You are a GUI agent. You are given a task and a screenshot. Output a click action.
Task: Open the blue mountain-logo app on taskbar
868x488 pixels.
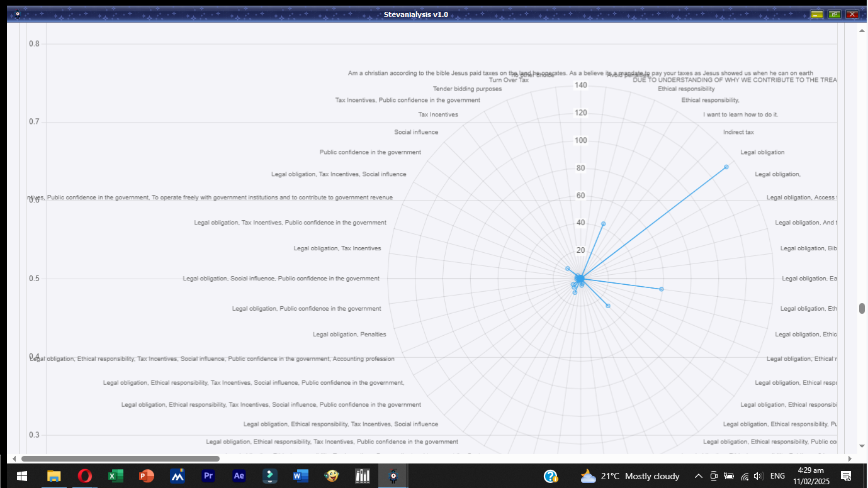tap(178, 476)
